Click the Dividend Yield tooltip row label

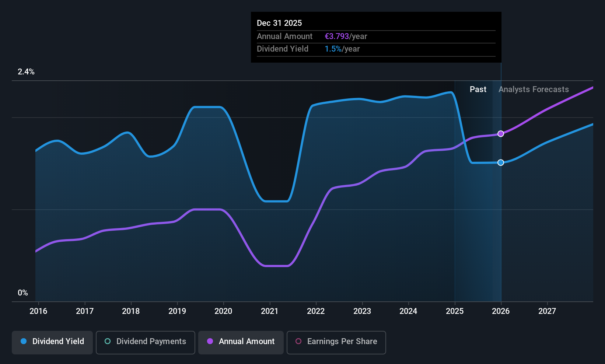[283, 49]
